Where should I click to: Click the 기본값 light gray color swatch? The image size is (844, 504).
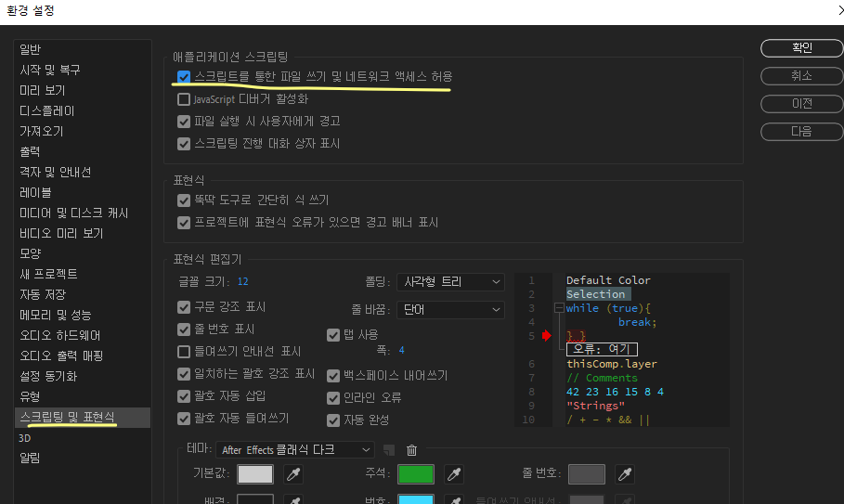(255, 474)
